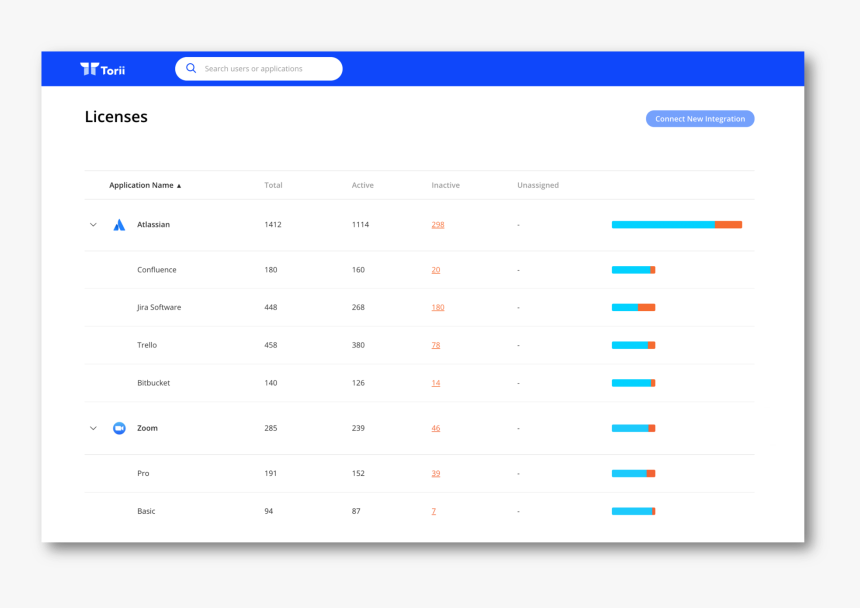Select the Jira Software row name
Screen dimensions: 860x608
click(x=159, y=308)
